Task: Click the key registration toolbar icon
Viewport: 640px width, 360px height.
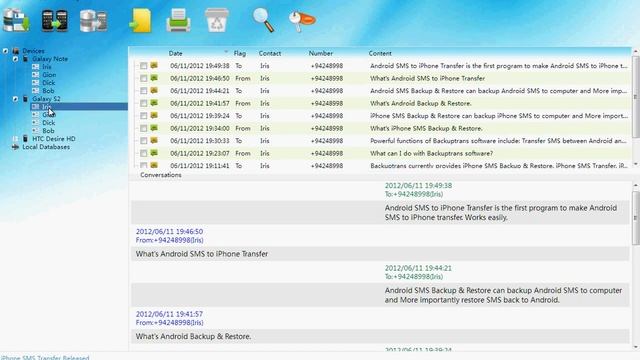Action: pos(302,20)
